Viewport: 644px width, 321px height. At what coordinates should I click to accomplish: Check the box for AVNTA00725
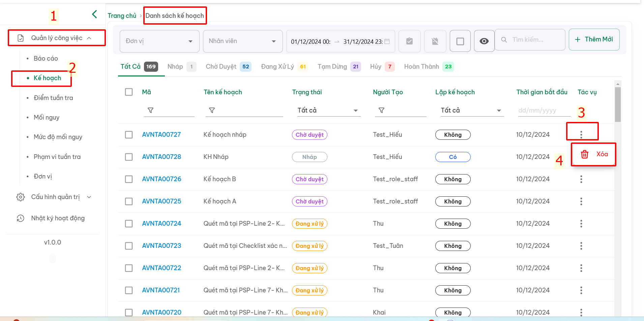(129, 201)
